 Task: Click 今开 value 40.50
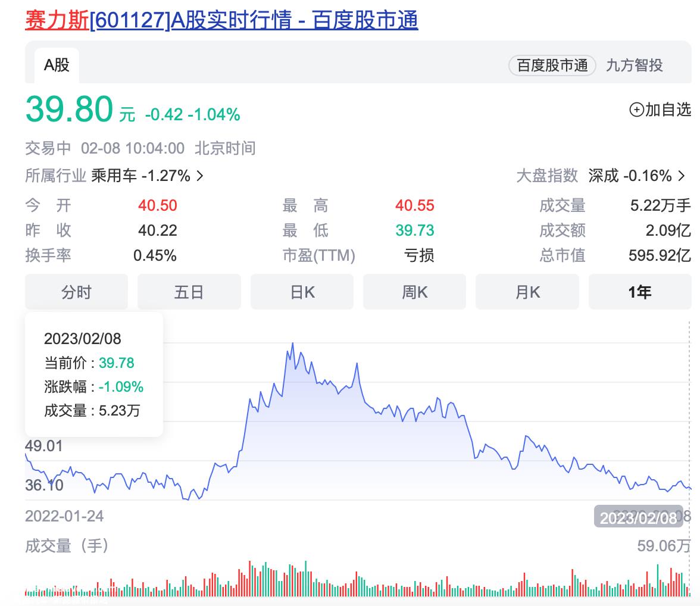point(158,205)
